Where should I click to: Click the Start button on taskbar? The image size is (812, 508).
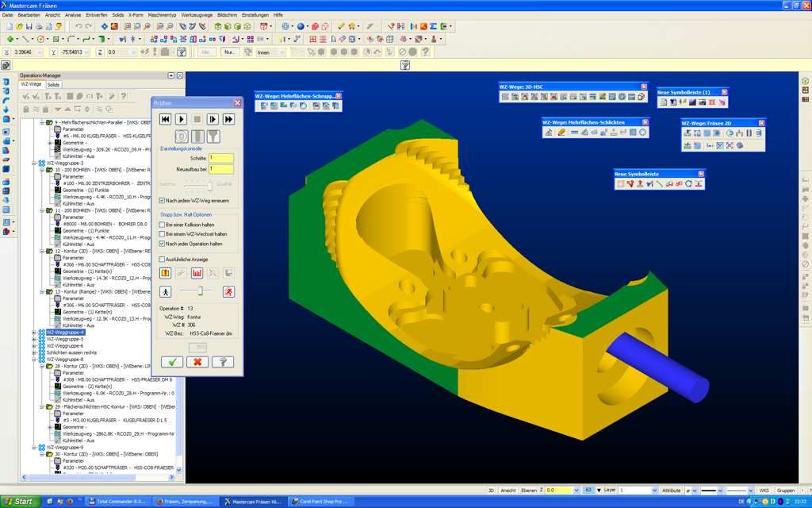click(x=19, y=502)
